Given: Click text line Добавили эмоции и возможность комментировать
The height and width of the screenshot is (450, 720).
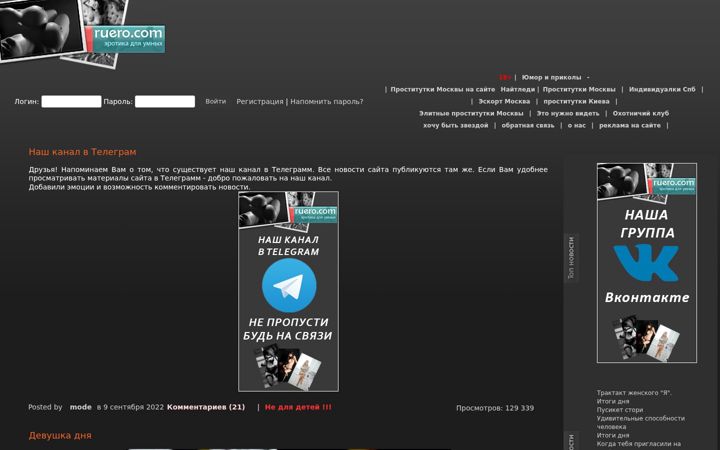Looking at the screenshot, I should [139, 187].
